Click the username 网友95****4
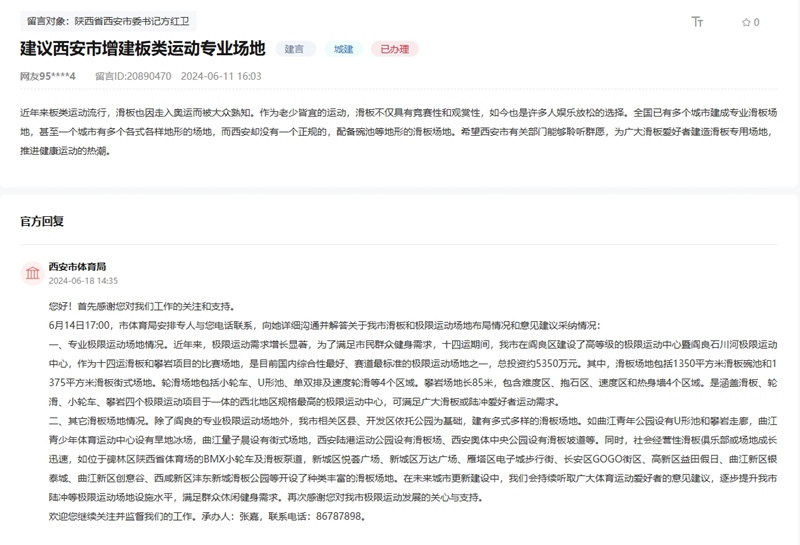 pyautogui.click(x=48, y=76)
